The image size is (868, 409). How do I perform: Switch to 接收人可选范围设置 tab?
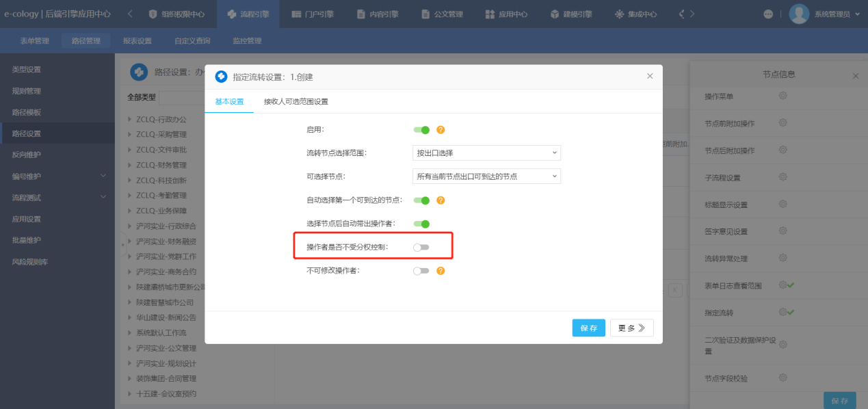pos(296,102)
